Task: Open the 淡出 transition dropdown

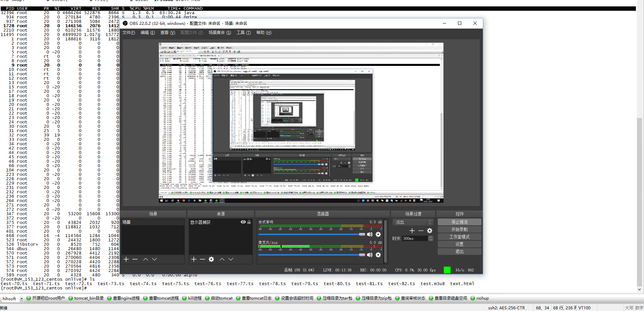Action: pyautogui.click(x=413, y=222)
